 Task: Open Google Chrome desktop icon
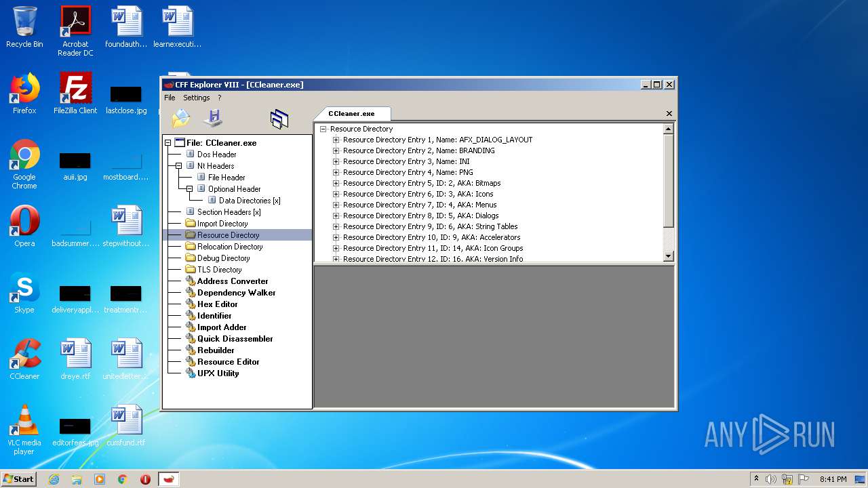tap(24, 164)
